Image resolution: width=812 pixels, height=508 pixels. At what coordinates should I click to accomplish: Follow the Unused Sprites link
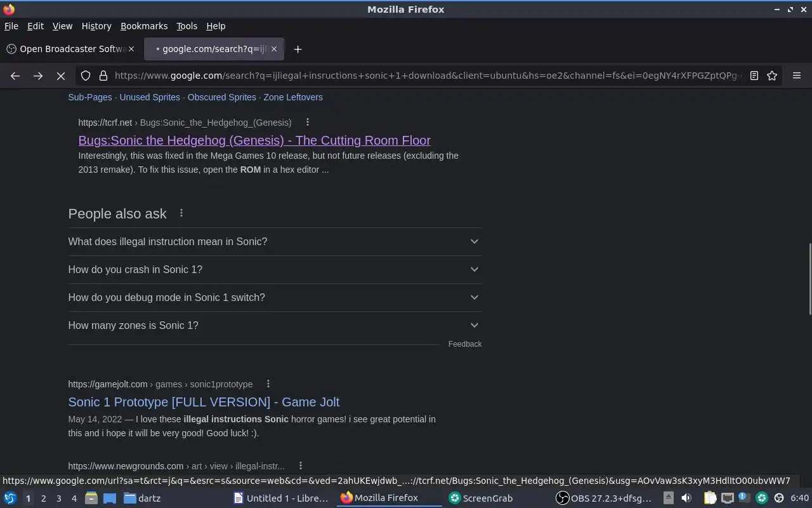pyautogui.click(x=150, y=97)
